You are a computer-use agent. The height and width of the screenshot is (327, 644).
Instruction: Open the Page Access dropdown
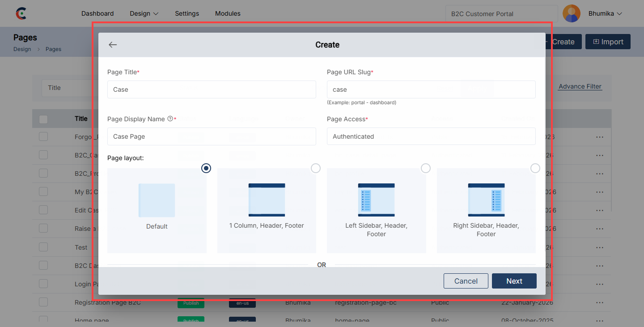point(431,136)
